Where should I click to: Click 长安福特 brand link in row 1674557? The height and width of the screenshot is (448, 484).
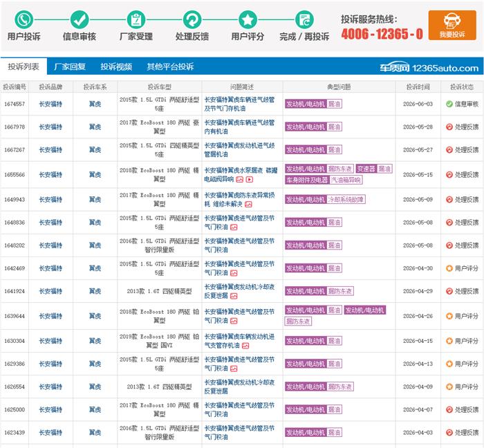click(x=50, y=104)
